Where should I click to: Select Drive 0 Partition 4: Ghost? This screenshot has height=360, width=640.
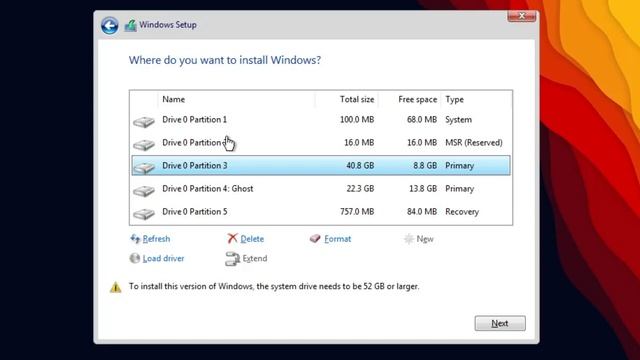[321, 189]
